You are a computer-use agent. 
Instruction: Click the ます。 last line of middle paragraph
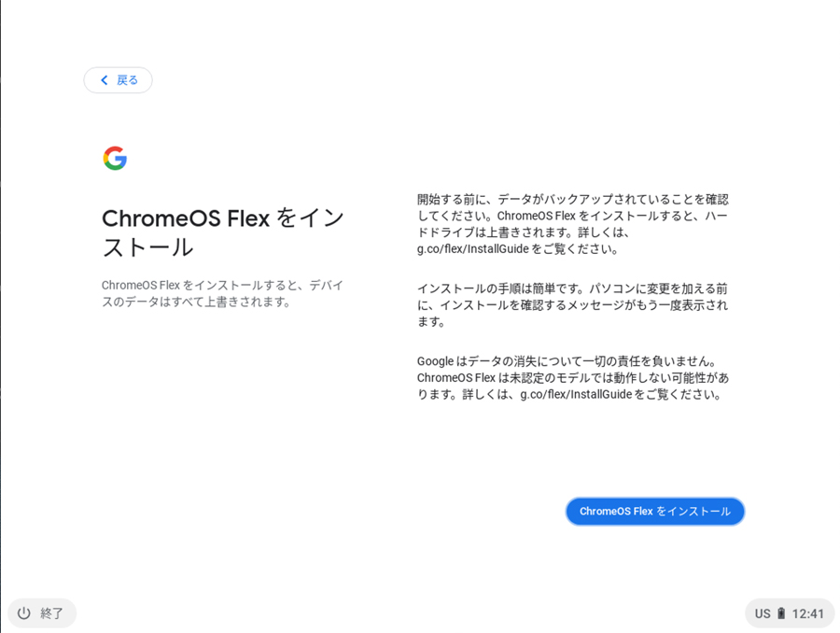[431, 321]
